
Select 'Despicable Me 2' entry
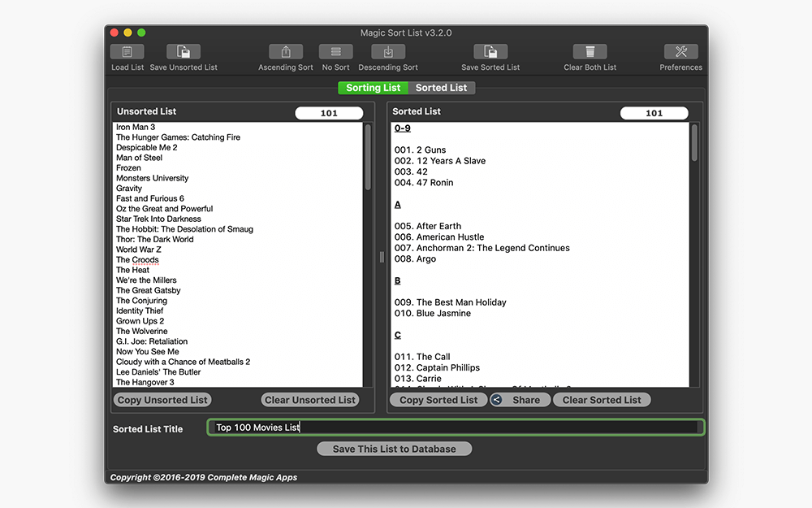pyautogui.click(x=146, y=147)
